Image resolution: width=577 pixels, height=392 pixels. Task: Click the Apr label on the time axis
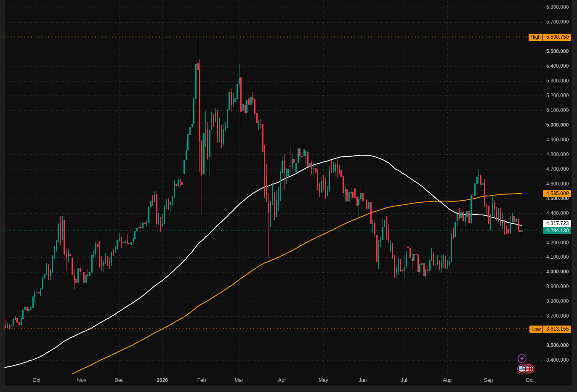(282, 380)
